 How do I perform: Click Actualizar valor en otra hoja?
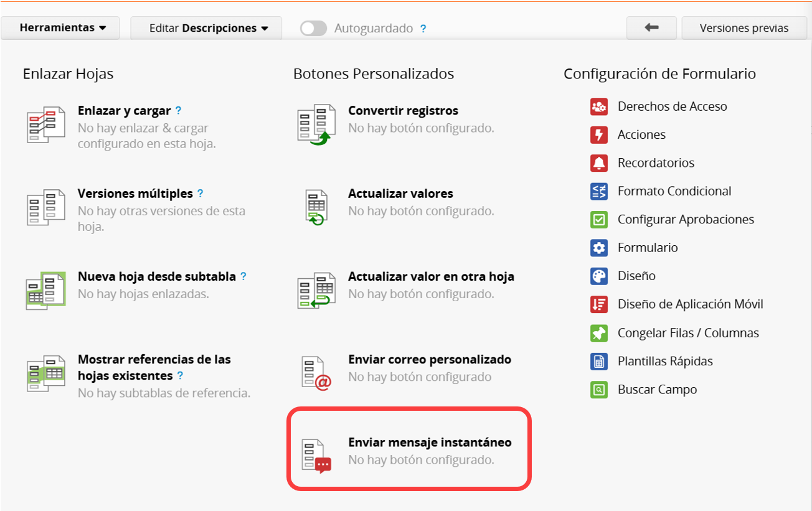(431, 276)
